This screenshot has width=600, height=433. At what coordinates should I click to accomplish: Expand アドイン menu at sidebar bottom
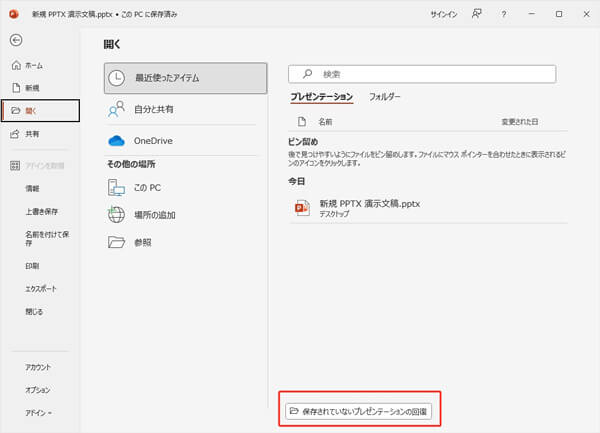39,413
